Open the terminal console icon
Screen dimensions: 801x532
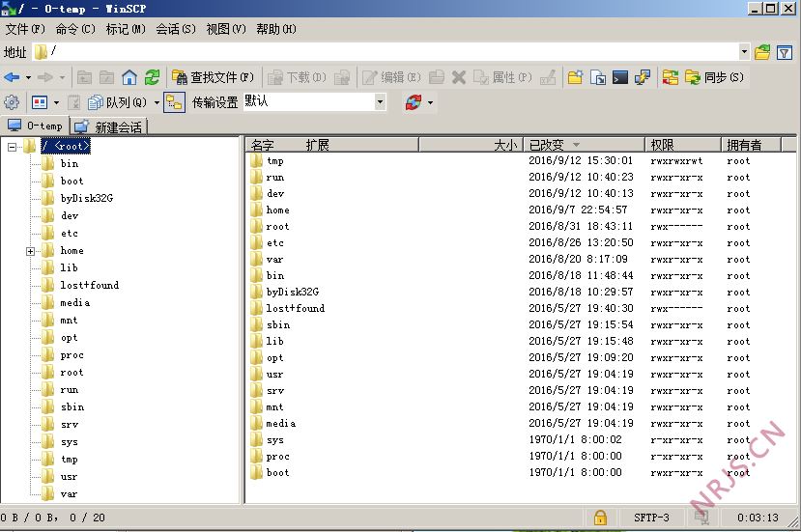coord(620,77)
